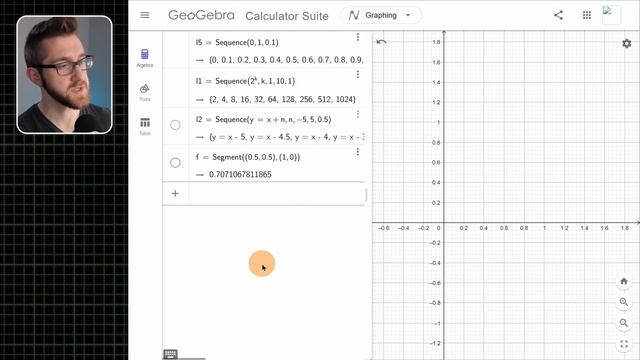Click the profile avatar image
The width and height of the screenshot is (640, 360).
click(611, 16)
